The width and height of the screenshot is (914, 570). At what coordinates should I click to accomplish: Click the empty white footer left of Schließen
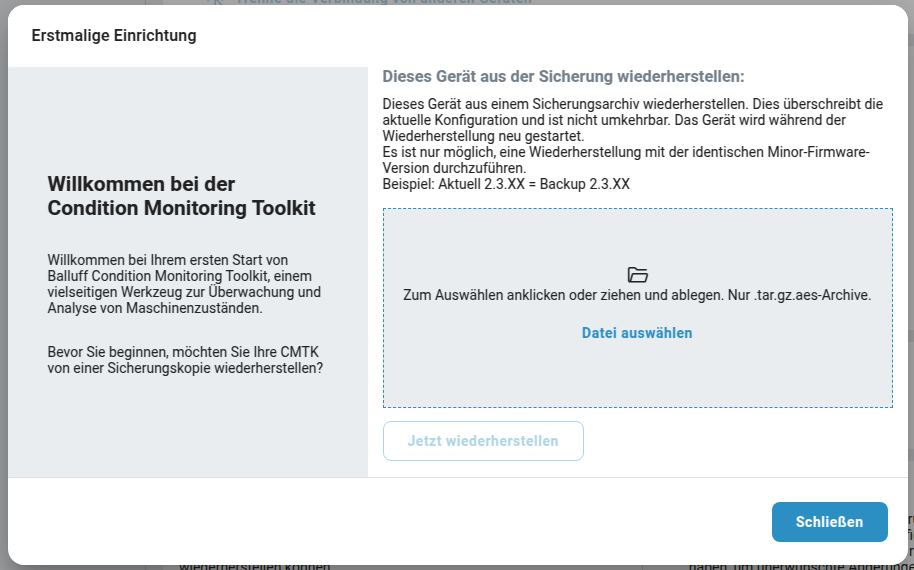pyautogui.click(x=400, y=522)
